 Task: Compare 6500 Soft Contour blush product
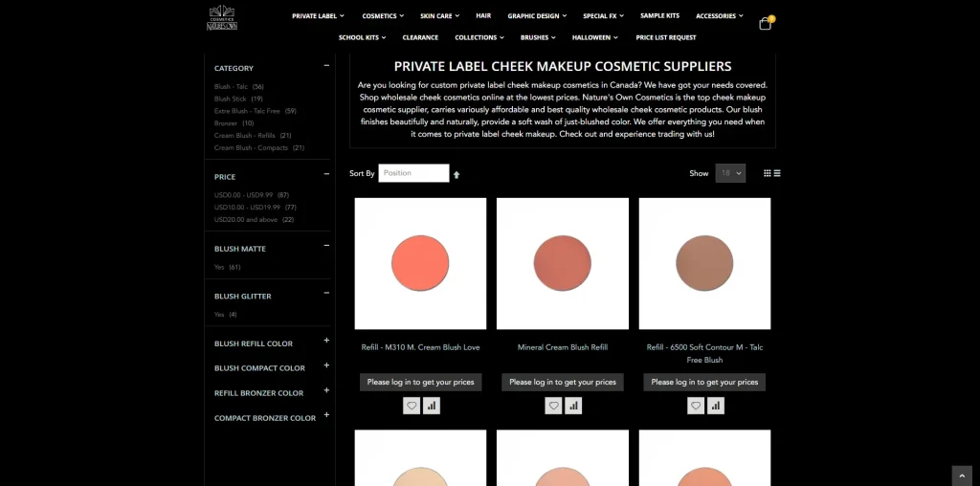[716, 406]
